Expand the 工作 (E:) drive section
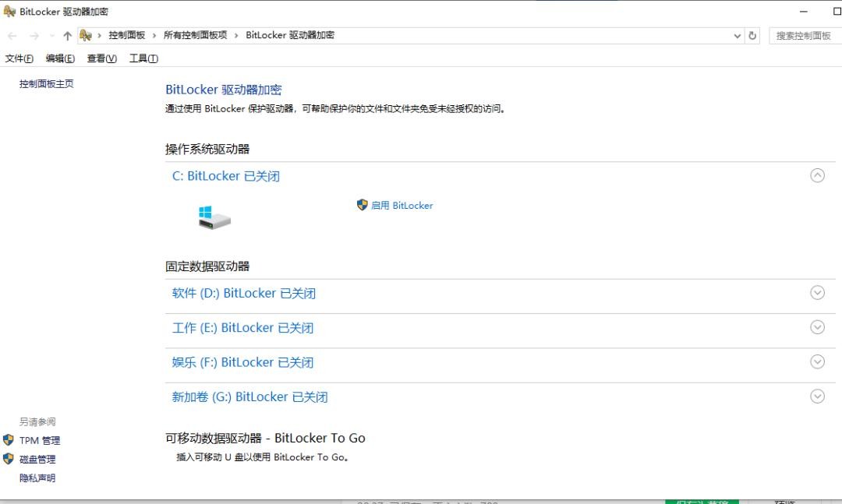The width and height of the screenshot is (842, 504). pyautogui.click(x=817, y=327)
